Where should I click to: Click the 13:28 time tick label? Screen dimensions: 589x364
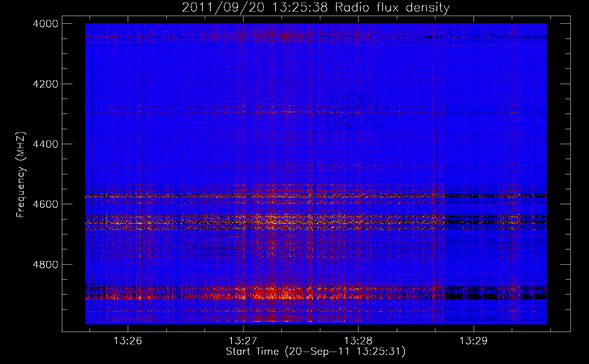pyautogui.click(x=358, y=341)
